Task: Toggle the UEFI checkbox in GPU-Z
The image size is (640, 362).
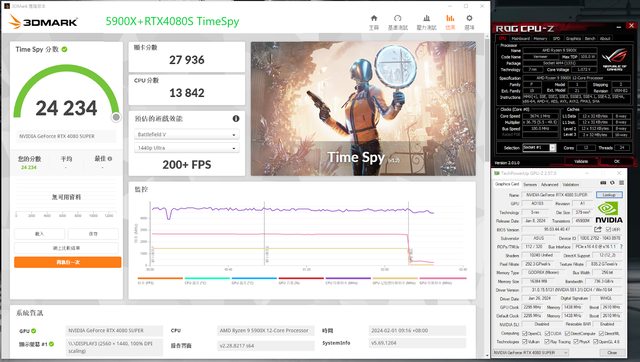Action: 608,230
